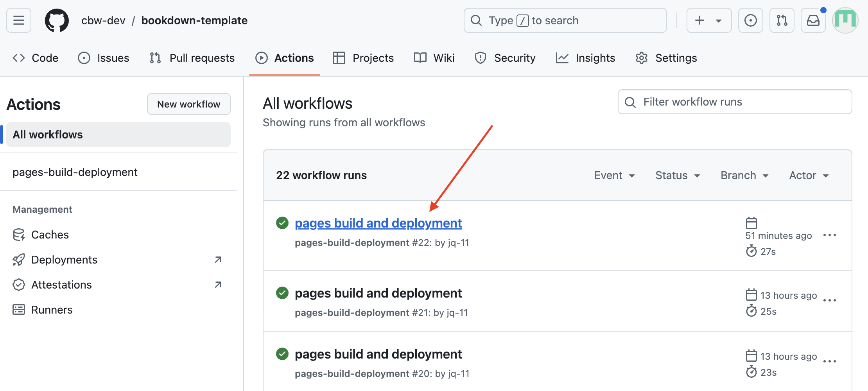Open pull requests from the top-right icon
The width and height of the screenshot is (868, 391).
[x=782, y=20]
